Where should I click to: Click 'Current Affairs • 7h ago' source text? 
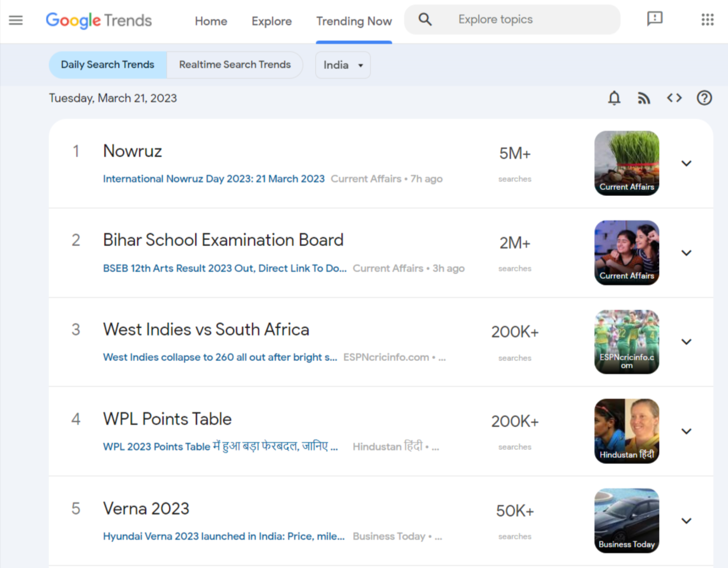pyautogui.click(x=386, y=179)
